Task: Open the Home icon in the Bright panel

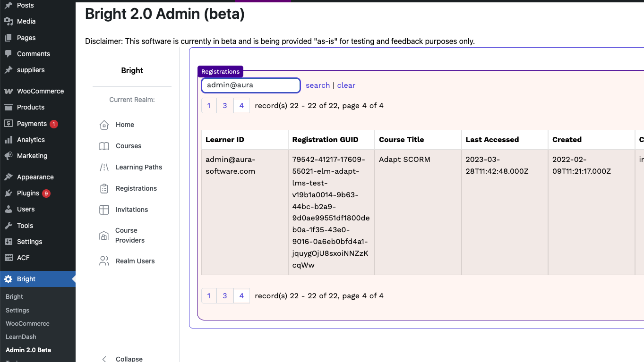Action: click(104, 125)
